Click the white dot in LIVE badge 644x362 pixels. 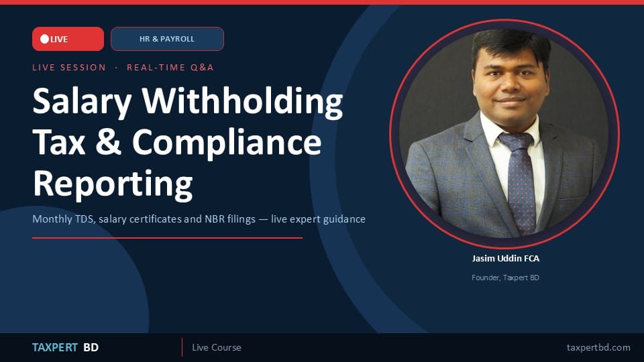(x=45, y=39)
